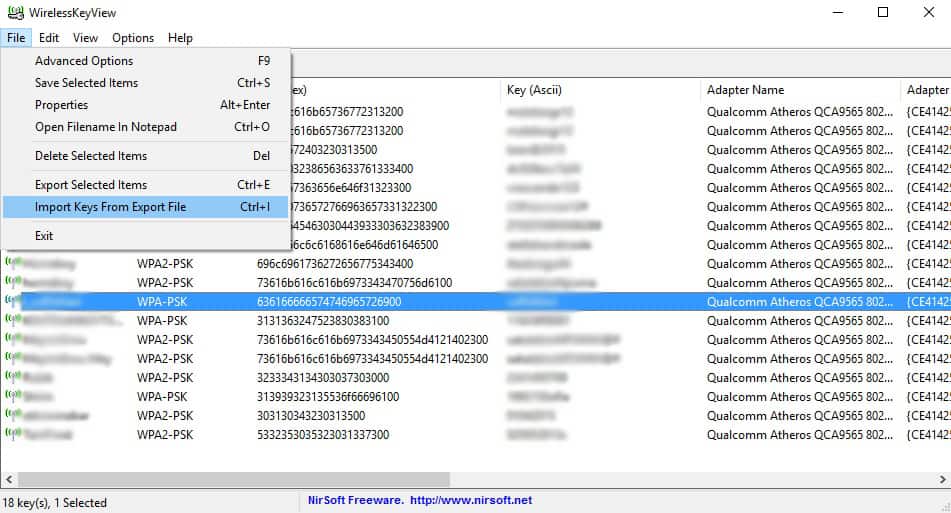Click hex key 313939323135536f66696100

pyautogui.click(x=328, y=397)
